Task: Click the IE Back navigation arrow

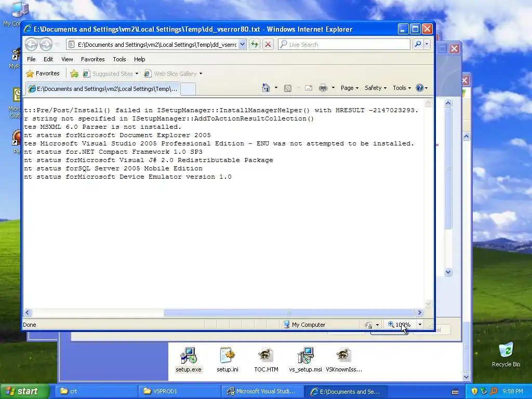Action: (x=31, y=45)
